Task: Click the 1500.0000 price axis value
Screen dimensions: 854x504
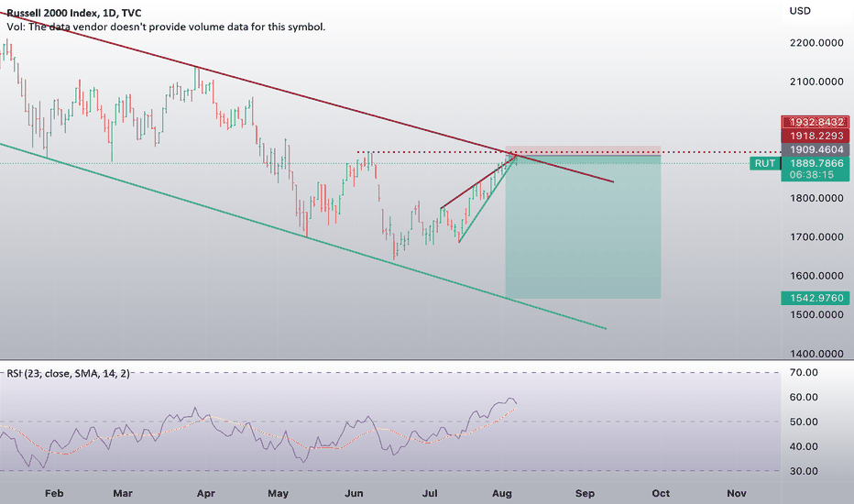Action: click(816, 314)
